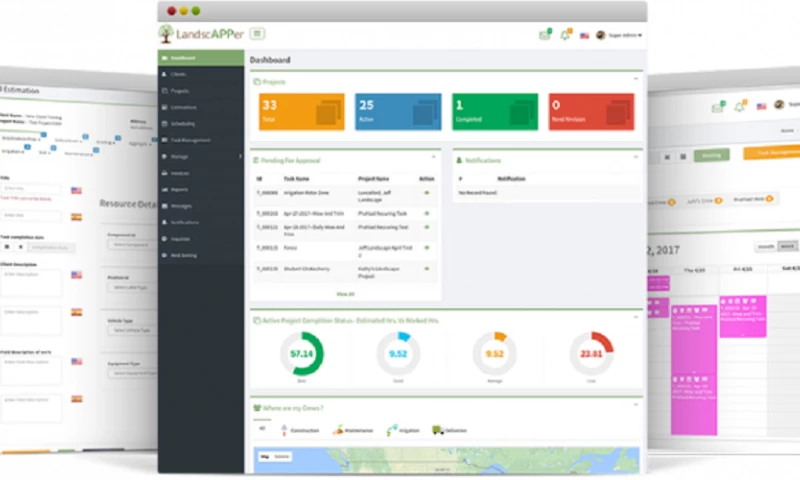Click green Scheduling button in right window

click(x=712, y=155)
